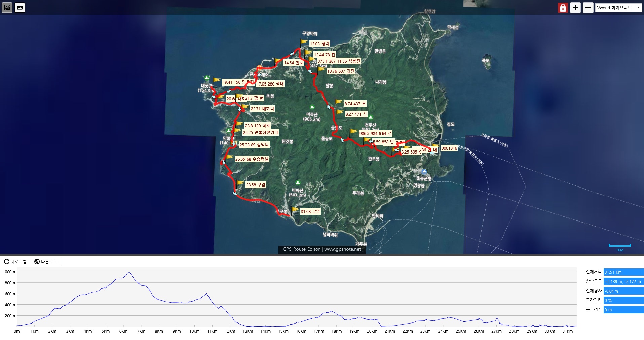
Task: Click the 17.05 280 생태 waypoint label
Action: pos(270,84)
